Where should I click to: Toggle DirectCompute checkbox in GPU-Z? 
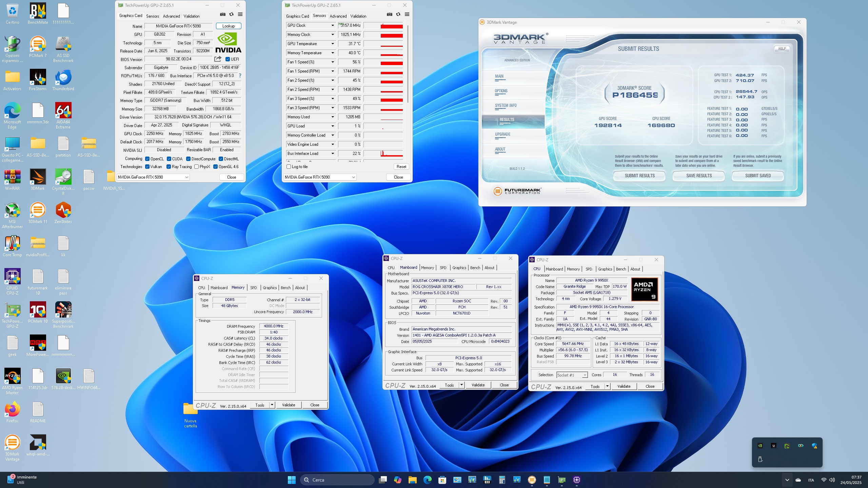(x=188, y=159)
